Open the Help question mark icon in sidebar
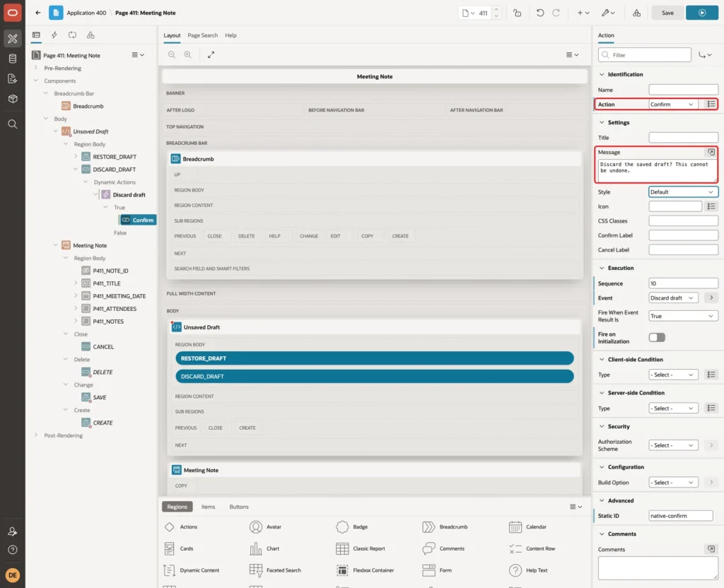The width and height of the screenshot is (724, 588). tap(13, 550)
